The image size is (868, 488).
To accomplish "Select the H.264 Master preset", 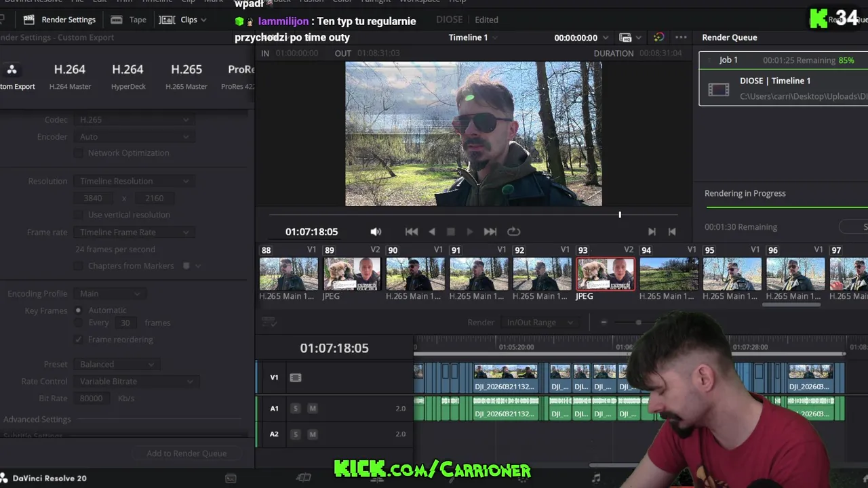I will click(70, 76).
